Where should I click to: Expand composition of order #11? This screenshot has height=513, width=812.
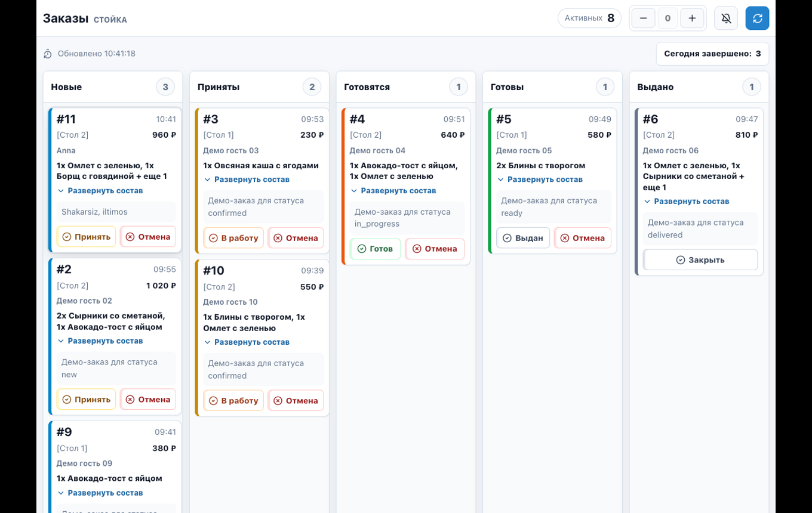(100, 191)
